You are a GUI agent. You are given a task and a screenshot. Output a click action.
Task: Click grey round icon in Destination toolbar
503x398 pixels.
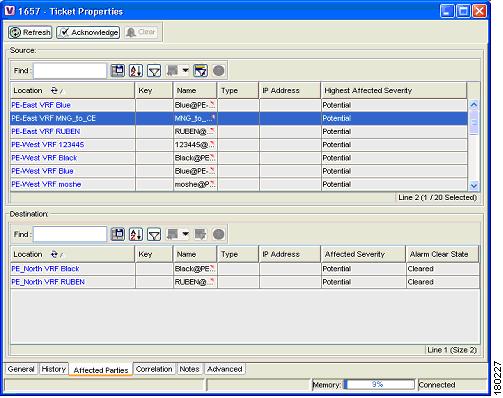(x=219, y=234)
